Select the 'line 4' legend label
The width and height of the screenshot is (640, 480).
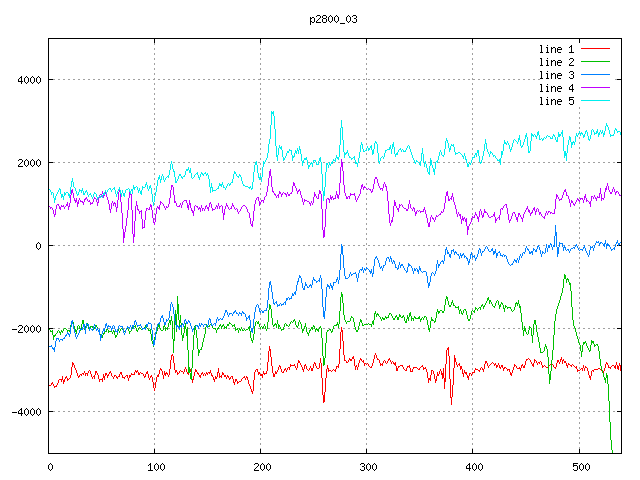557,88
